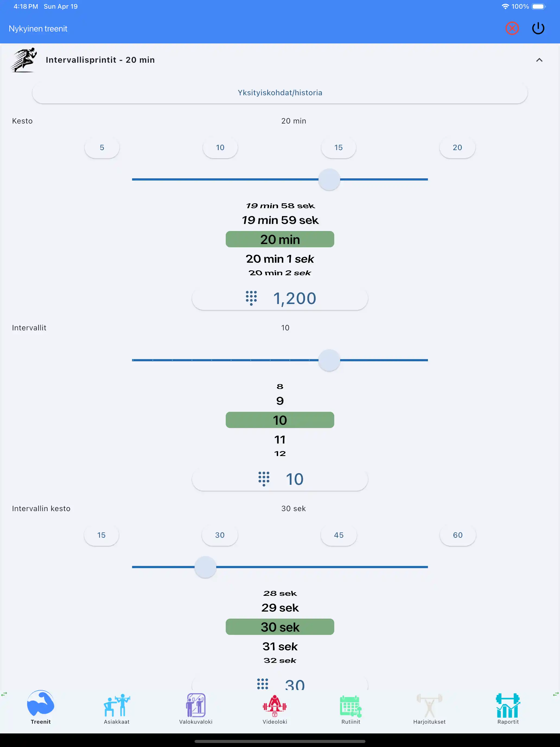
Task: Collapse the Intervallisprintit card with the chevron
Action: (x=539, y=60)
